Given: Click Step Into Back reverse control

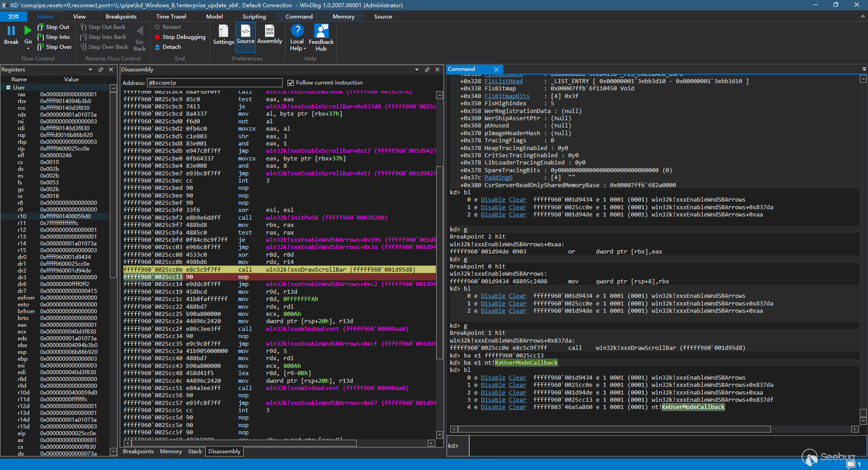Looking at the screenshot, I should pos(104,37).
